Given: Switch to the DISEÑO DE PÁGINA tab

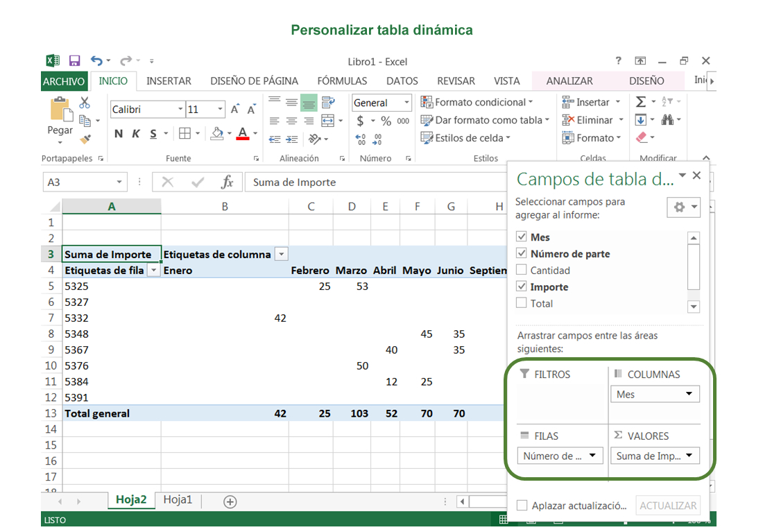Looking at the screenshot, I should click(254, 81).
